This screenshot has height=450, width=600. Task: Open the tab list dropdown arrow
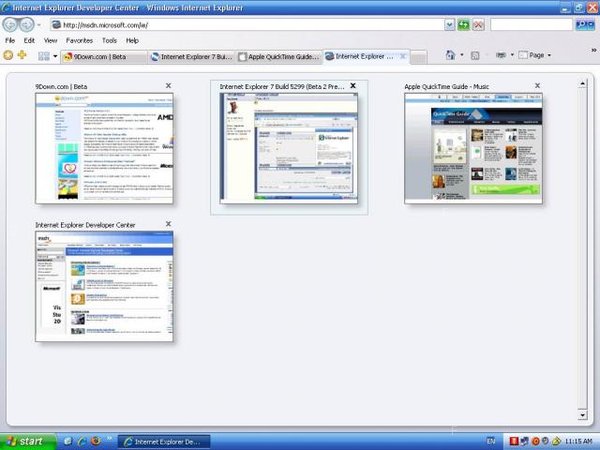tap(55, 56)
